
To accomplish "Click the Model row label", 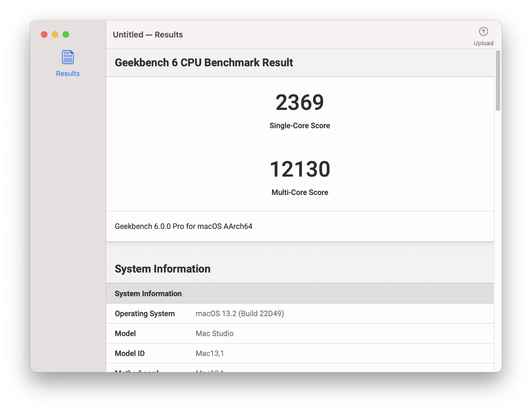I will coord(125,333).
